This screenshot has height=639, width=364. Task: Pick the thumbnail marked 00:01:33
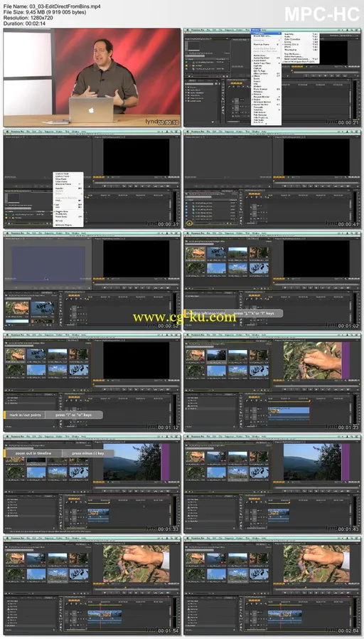point(92,484)
